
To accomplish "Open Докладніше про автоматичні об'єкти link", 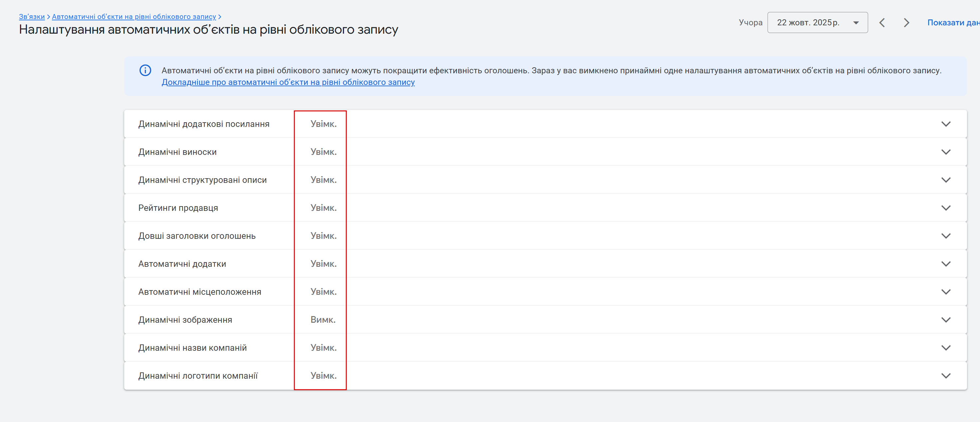I will pyautogui.click(x=288, y=82).
